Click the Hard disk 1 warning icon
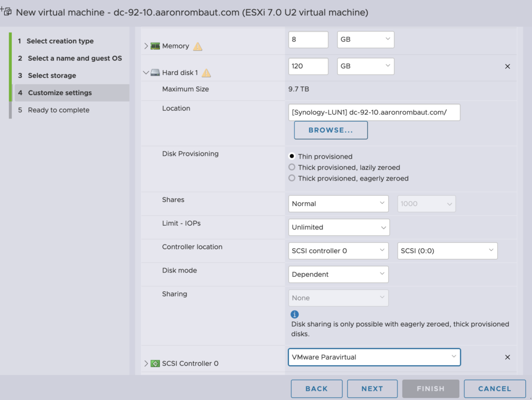The width and height of the screenshot is (532, 400). click(206, 73)
